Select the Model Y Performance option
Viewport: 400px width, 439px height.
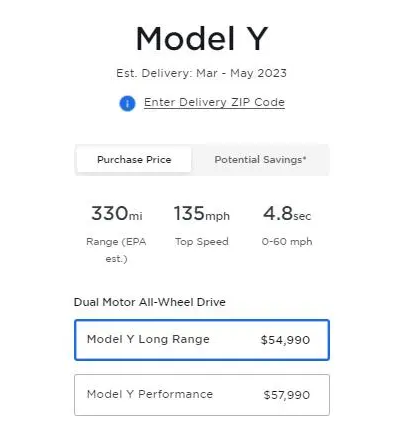[202, 395]
